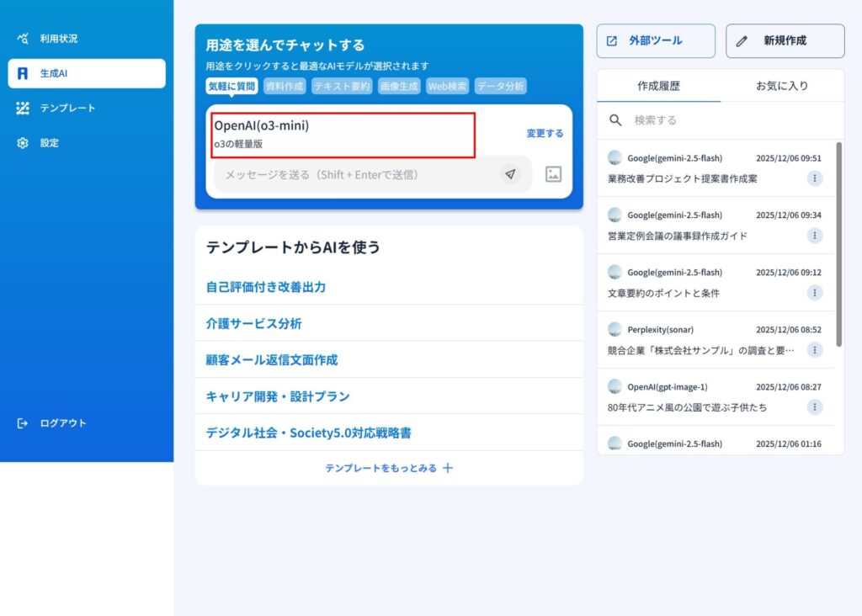Select the 画像生成 usage chip
This screenshot has width=862, height=616.
(x=398, y=86)
